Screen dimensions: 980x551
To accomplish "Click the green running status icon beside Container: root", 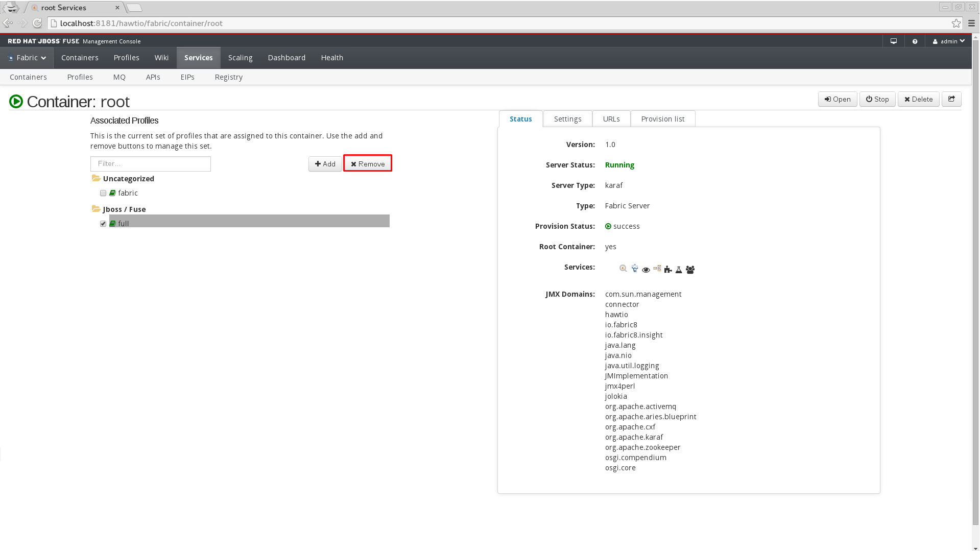I will (16, 102).
